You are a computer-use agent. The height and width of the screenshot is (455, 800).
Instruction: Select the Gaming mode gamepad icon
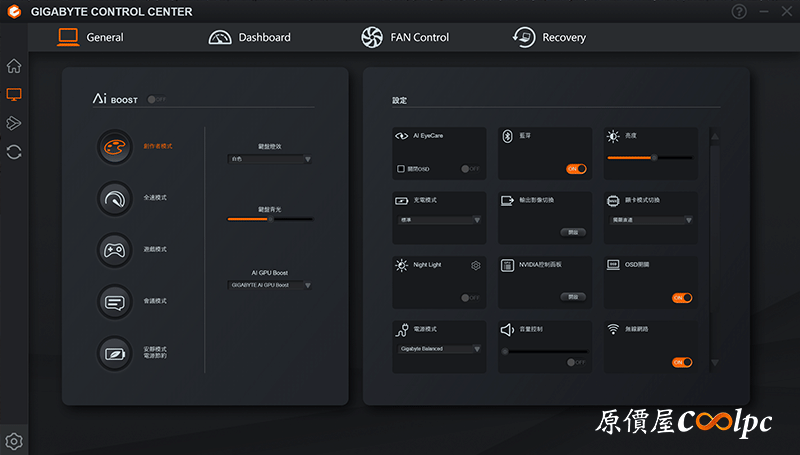[x=115, y=250]
